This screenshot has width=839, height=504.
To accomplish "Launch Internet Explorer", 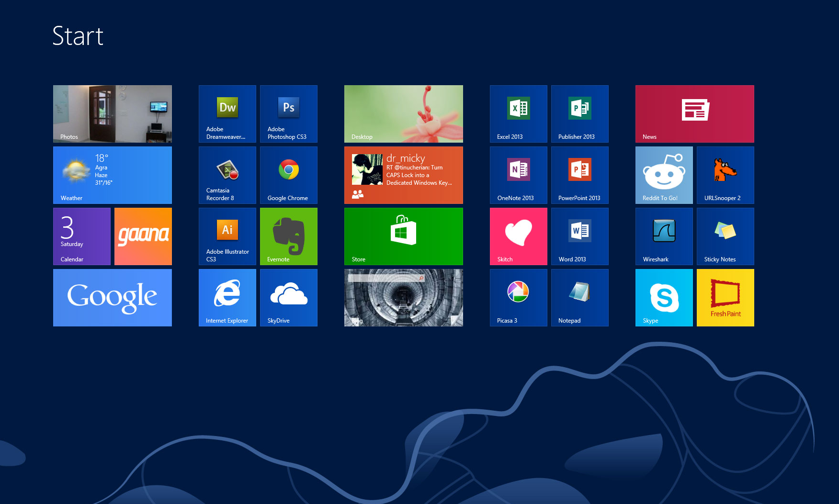I will tap(227, 298).
